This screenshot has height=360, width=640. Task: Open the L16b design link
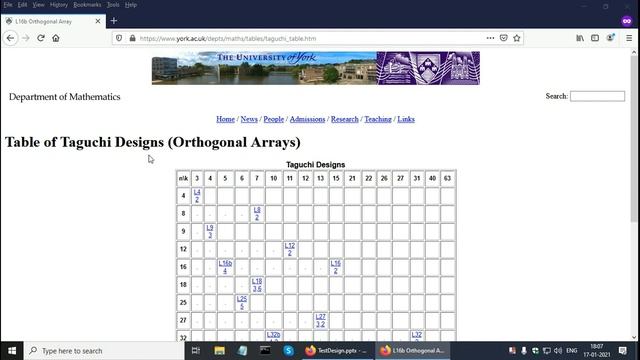click(225, 267)
